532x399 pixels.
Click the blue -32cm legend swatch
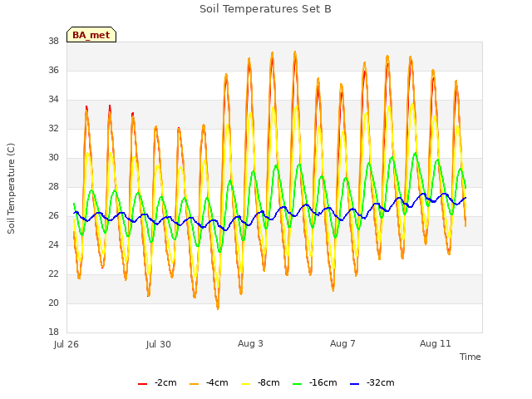[354, 384]
